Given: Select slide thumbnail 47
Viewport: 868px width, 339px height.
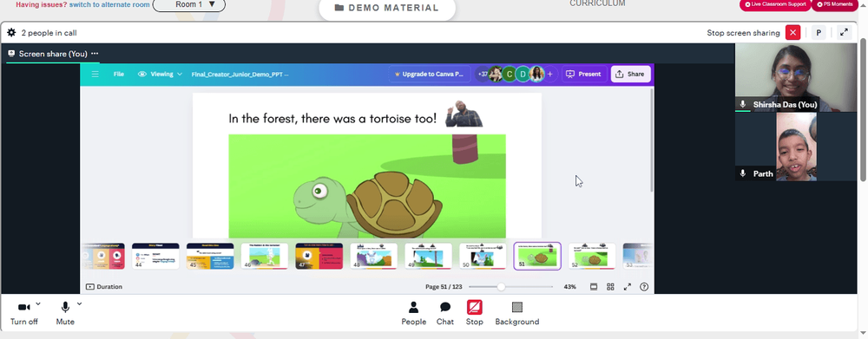Looking at the screenshot, I should (319, 256).
